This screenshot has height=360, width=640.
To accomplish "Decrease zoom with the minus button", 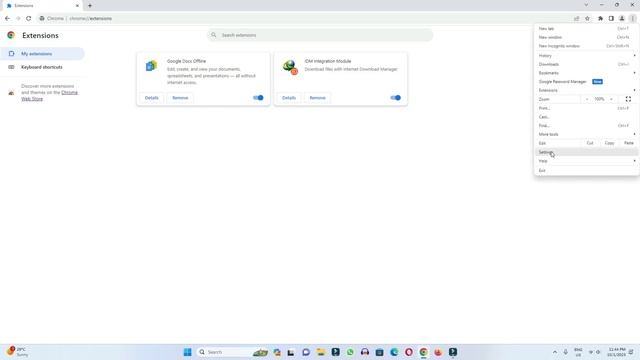I will click(587, 99).
